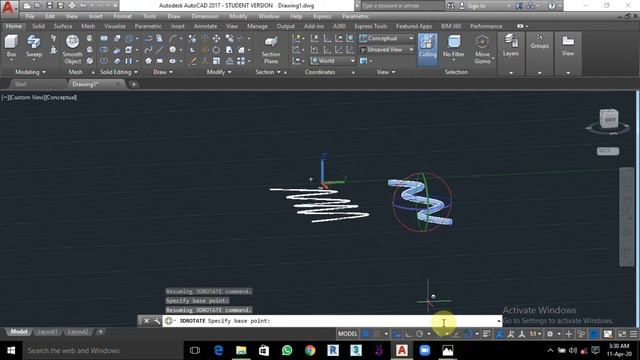Click the ViewCube in the drawing area
This screenshot has width=640, height=360.
pyautogui.click(x=609, y=119)
